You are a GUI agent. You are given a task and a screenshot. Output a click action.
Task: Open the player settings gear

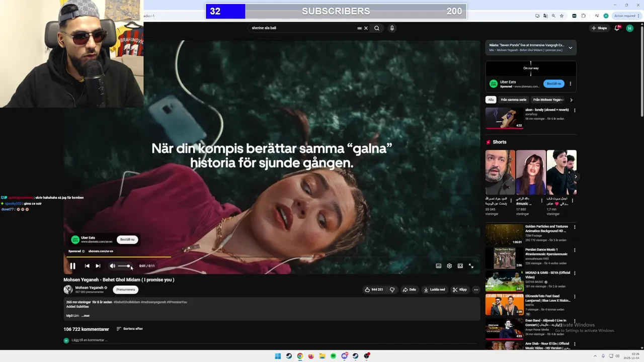[x=449, y=266]
